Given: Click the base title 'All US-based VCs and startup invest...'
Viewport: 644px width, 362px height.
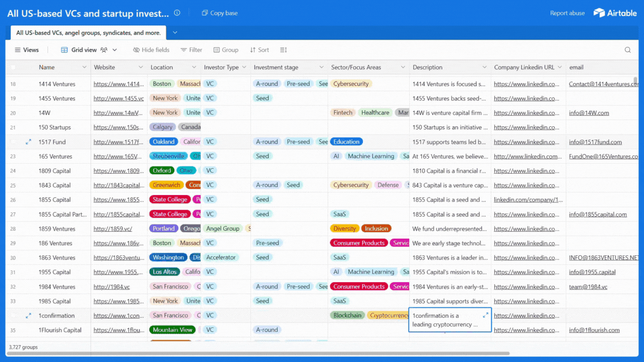Looking at the screenshot, I should [88, 13].
